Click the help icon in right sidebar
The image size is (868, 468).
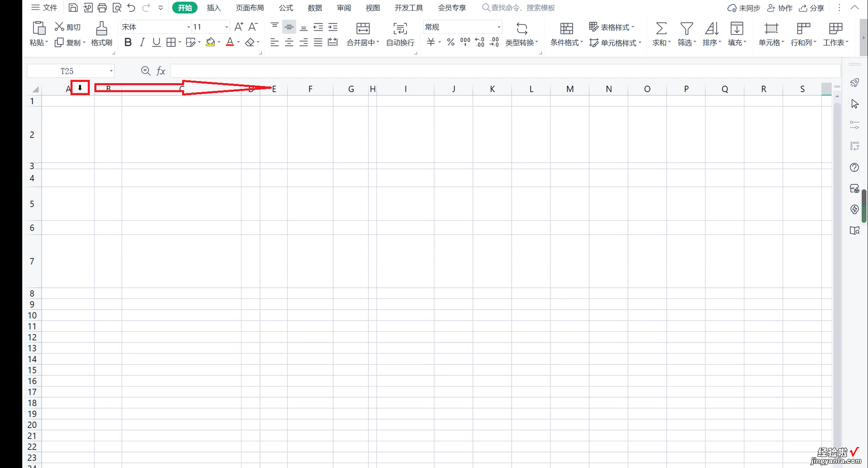coord(855,168)
